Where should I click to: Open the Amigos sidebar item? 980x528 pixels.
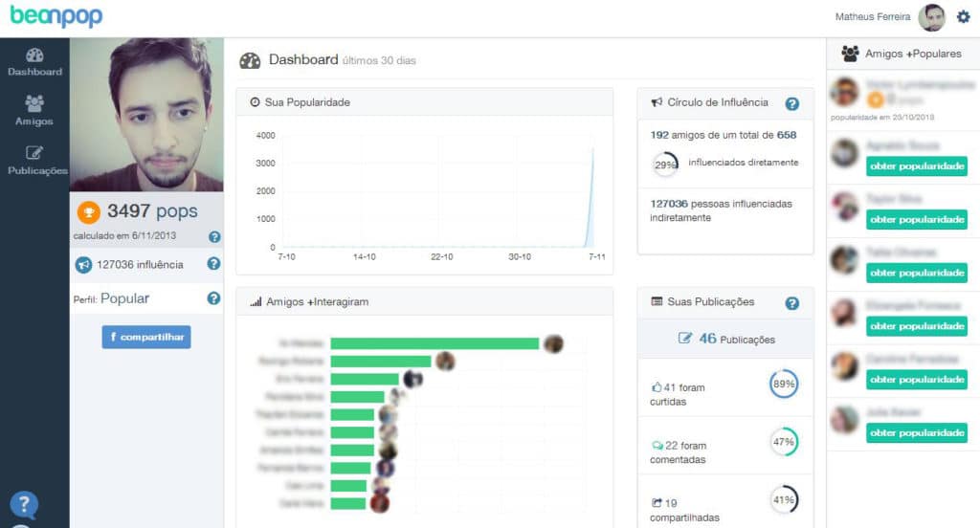click(x=34, y=111)
